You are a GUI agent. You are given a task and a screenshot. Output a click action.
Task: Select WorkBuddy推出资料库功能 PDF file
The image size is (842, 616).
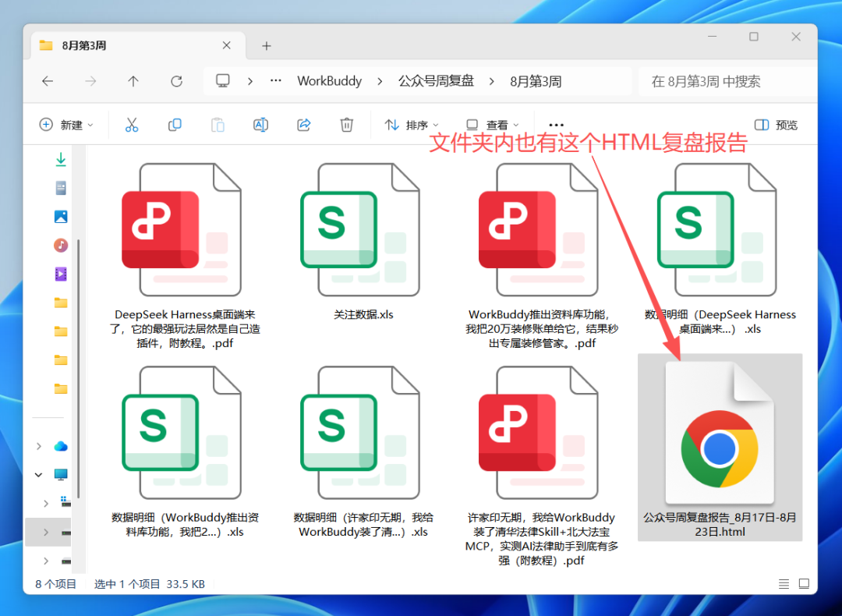(542, 256)
